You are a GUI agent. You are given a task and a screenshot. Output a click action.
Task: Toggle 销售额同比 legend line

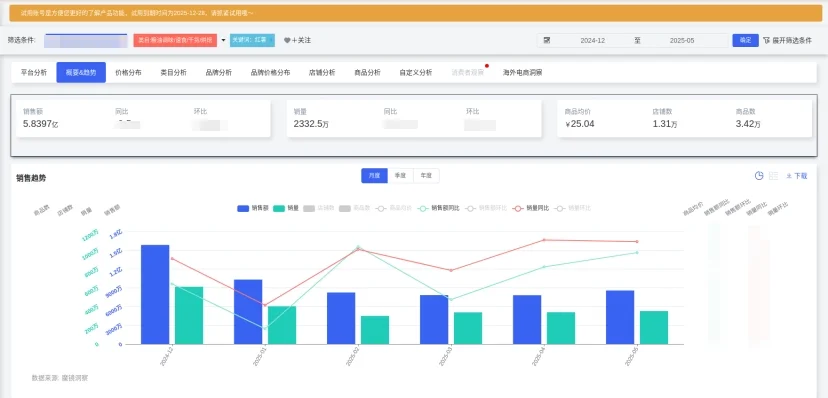(x=439, y=208)
